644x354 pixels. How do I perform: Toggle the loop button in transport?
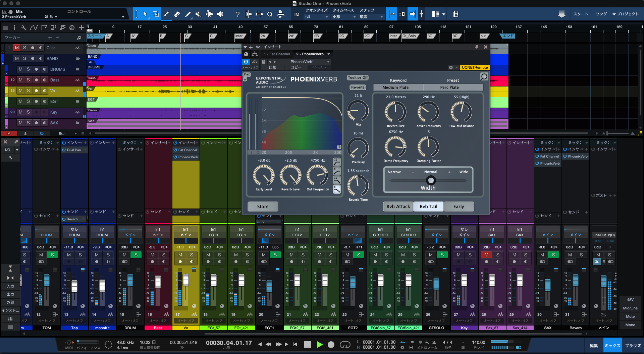(345, 345)
